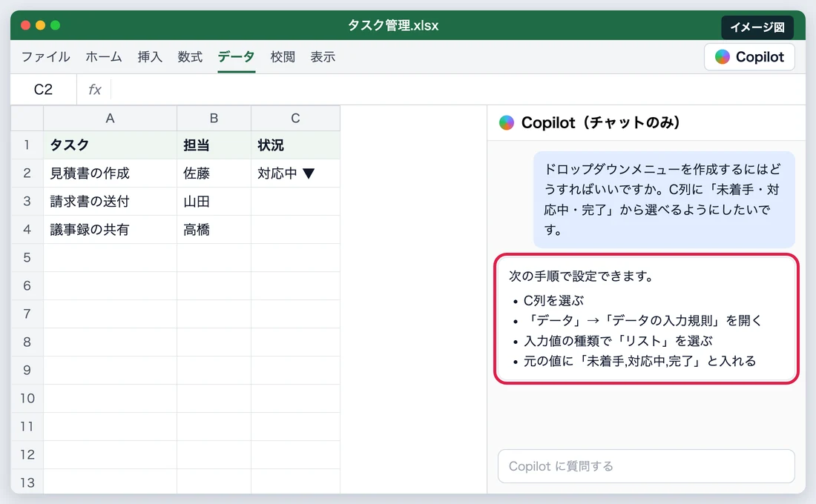Screen dimensions: 816x504
Task: Select column C header
Action: click(x=295, y=118)
